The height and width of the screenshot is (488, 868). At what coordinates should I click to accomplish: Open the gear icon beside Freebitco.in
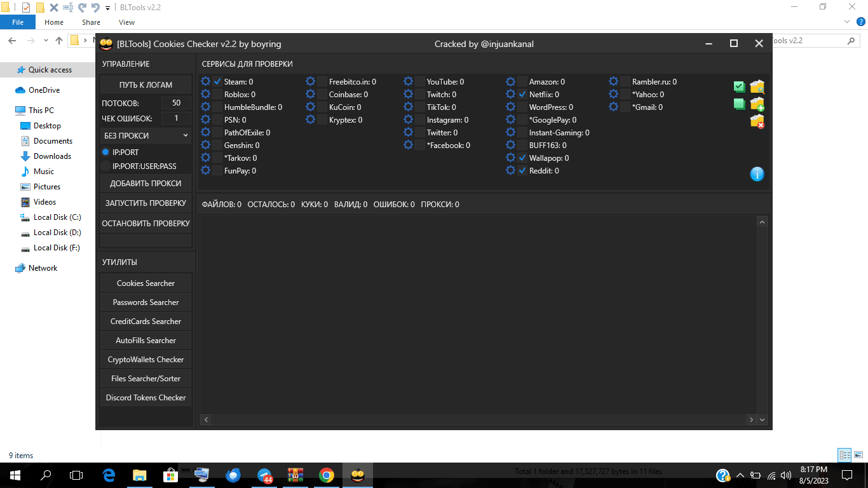point(310,81)
